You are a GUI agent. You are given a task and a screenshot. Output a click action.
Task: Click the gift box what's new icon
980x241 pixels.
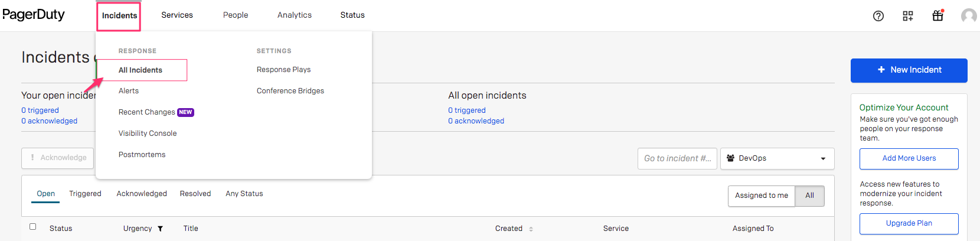click(937, 16)
